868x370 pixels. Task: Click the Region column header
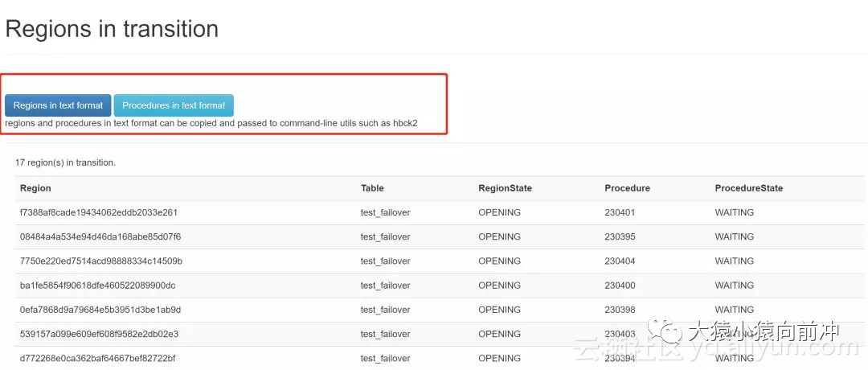(x=35, y=188)
